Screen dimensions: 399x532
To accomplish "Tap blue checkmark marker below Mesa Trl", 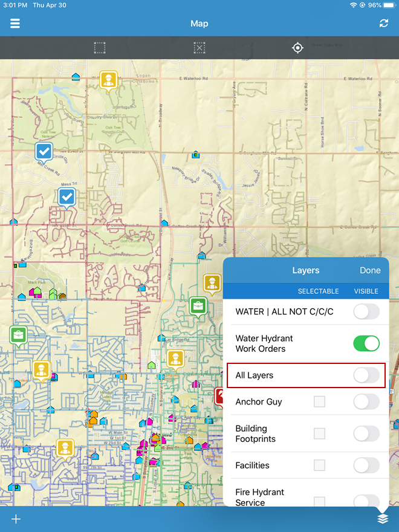I will (x=66, y=196).
